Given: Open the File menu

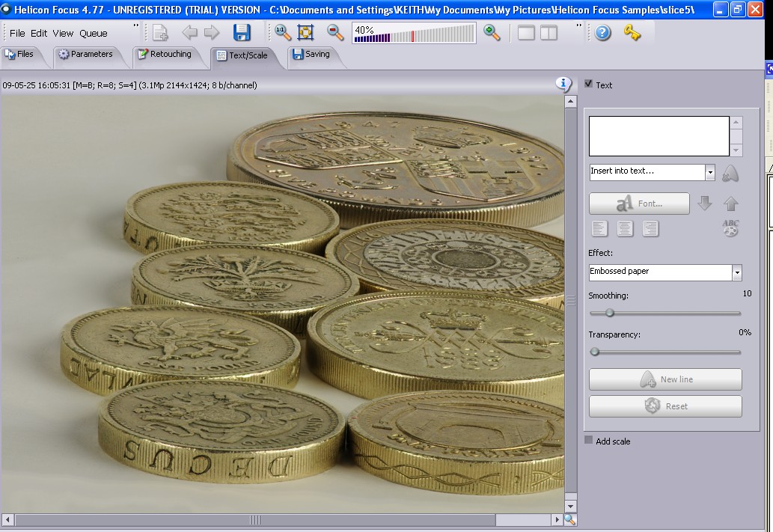Looking at the screenshot, I should [17, 33].
